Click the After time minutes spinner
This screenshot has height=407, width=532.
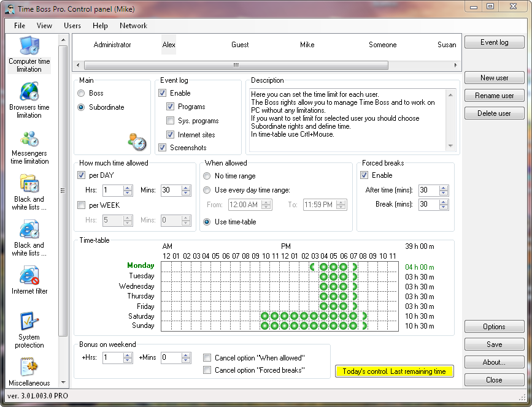444,191
